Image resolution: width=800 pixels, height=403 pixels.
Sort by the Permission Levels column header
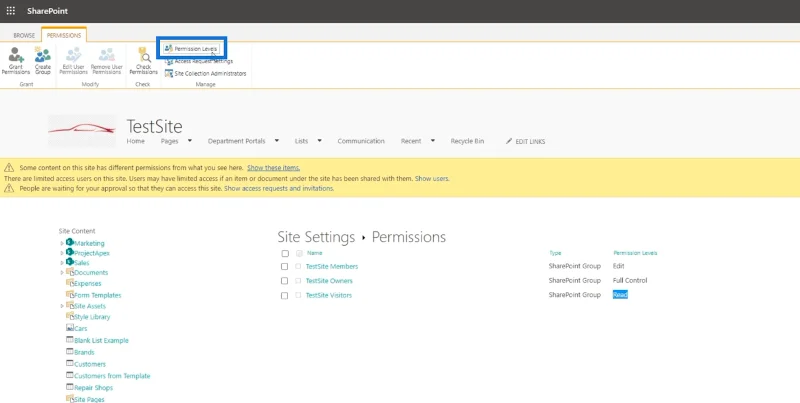(635, 253)
